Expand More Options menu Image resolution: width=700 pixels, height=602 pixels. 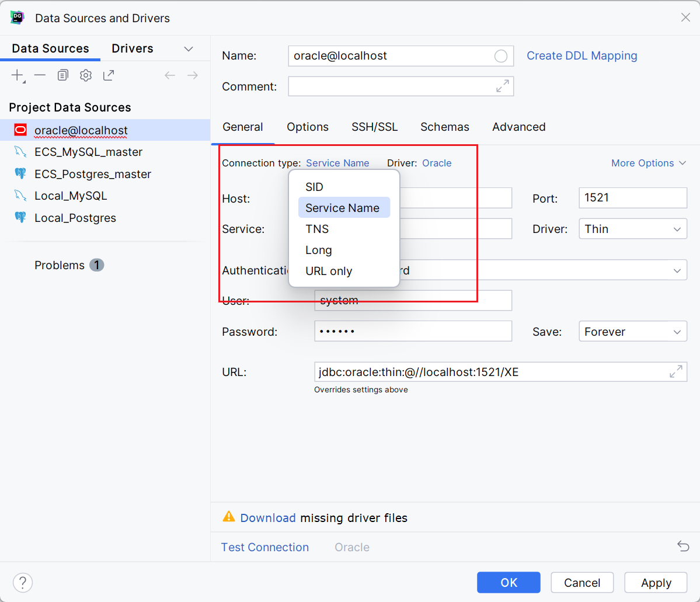648,163
